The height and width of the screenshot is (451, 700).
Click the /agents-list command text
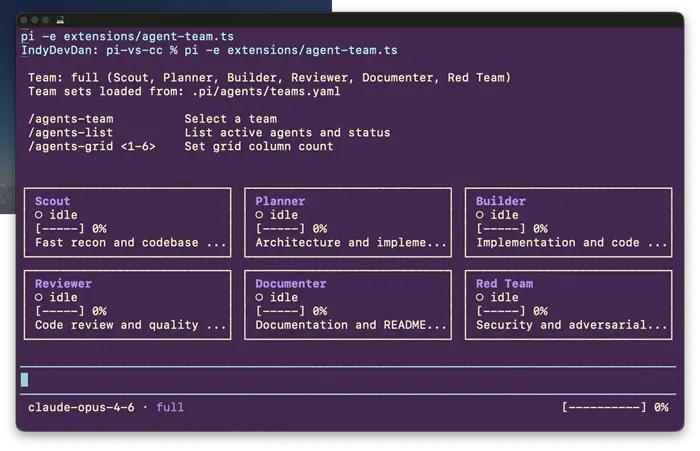coord(71,133)
